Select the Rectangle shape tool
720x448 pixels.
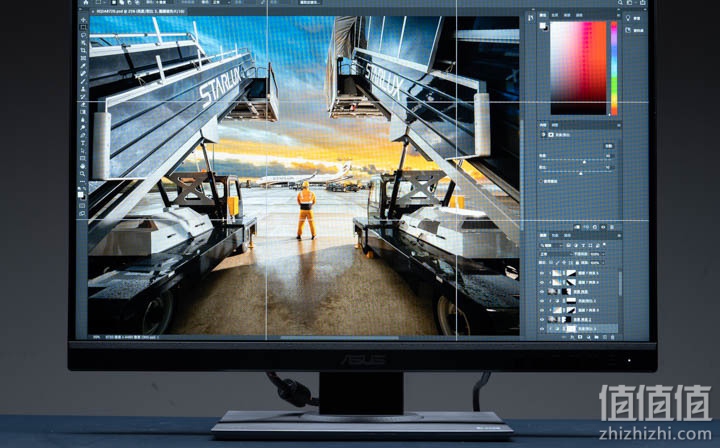coord(83,158)
